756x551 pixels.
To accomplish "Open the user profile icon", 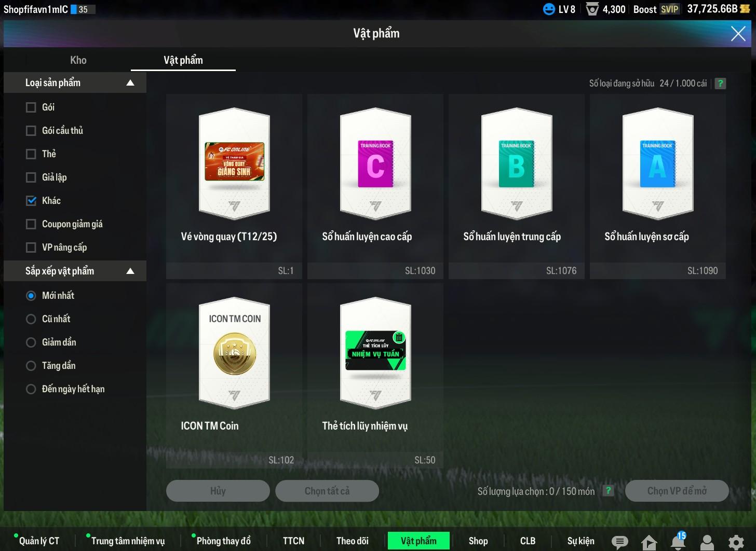I will tap(707, 542).
